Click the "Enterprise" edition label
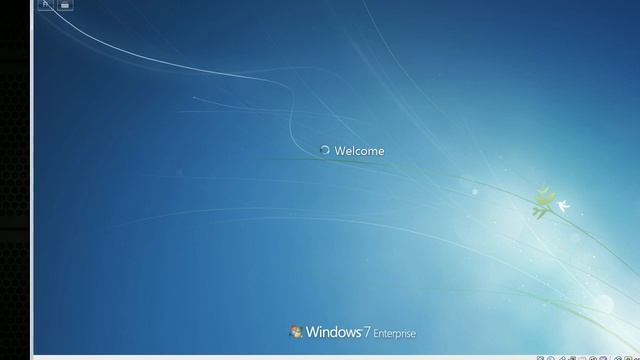Viewport: 640px width, 360px height. pos(394,333)
